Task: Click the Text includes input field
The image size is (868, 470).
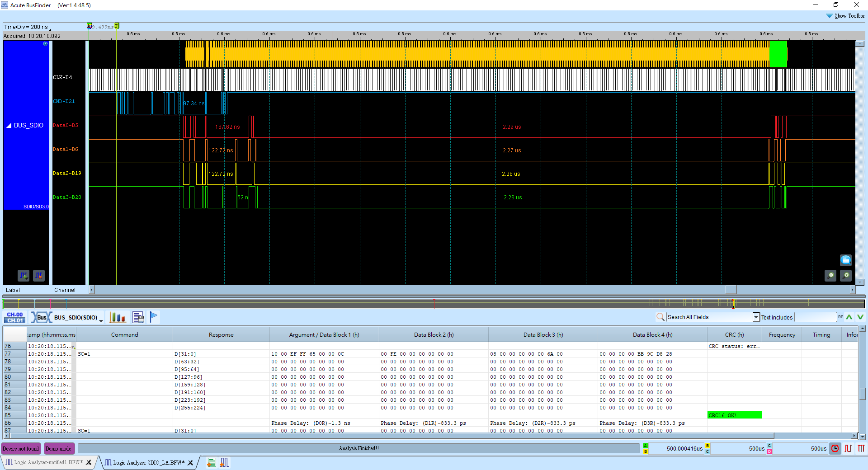Action: click(x=816, y=317)
